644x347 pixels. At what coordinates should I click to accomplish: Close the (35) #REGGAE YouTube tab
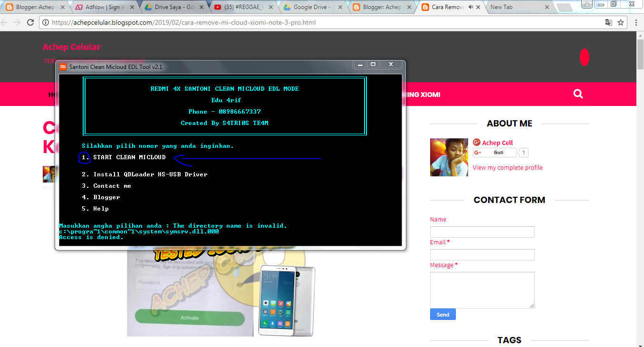272,7
